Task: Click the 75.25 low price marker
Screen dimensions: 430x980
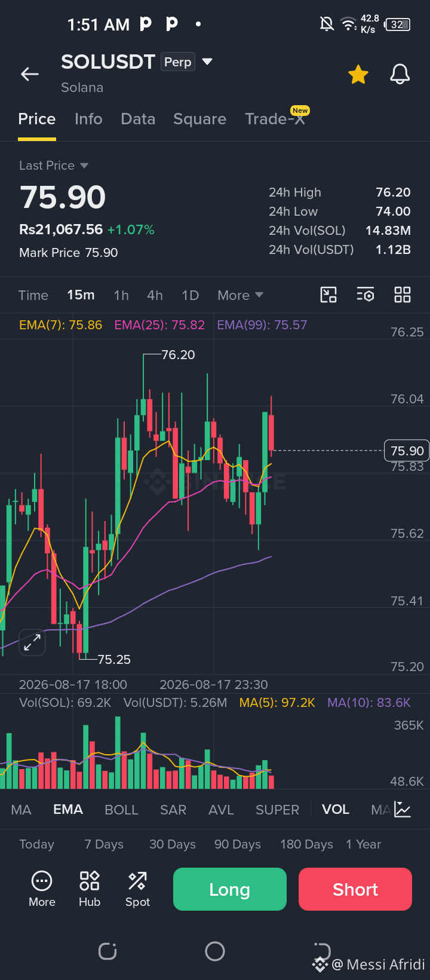Action: click(114, 660)
